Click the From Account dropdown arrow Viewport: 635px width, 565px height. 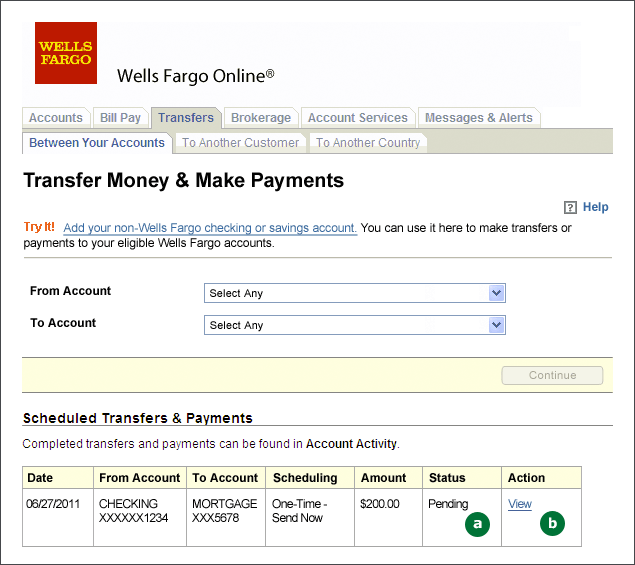pos(496,293)
